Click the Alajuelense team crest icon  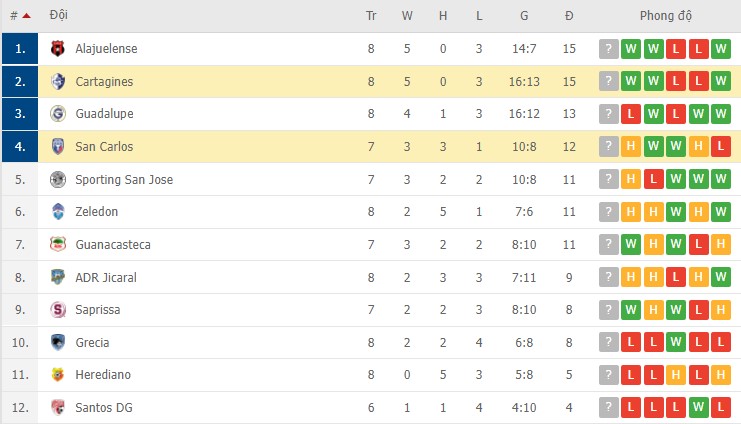[x=57, y=49]
